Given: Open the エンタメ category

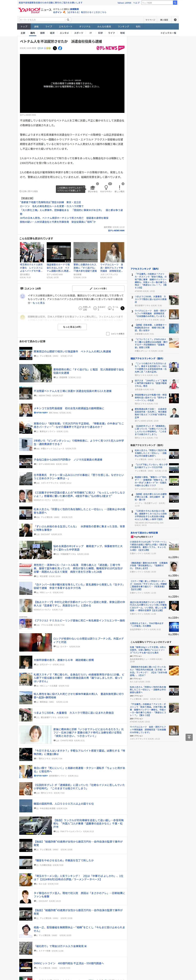Looking at the screenshot, I should (x=64, y=33).
